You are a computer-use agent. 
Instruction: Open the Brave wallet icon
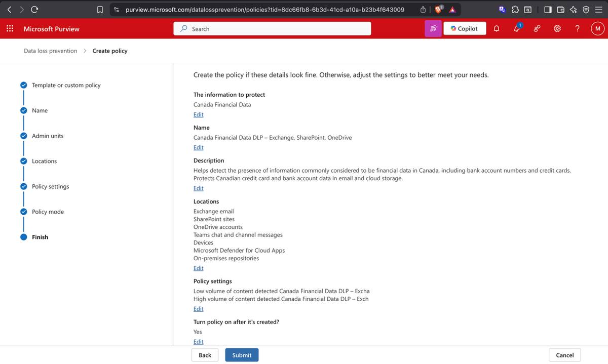560,9
